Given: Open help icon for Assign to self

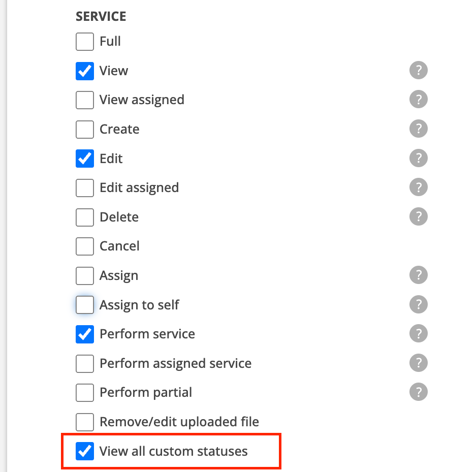Looking at the screenshot, I should point(418,304).
